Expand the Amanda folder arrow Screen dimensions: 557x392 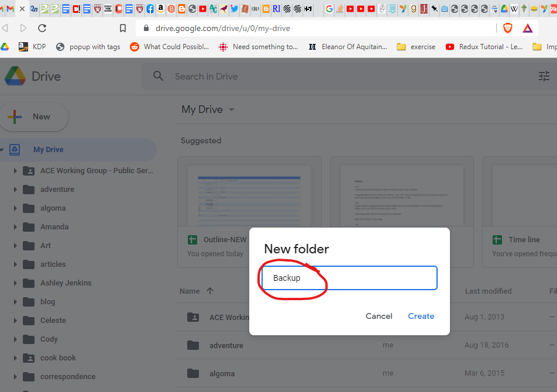(15, 227)
